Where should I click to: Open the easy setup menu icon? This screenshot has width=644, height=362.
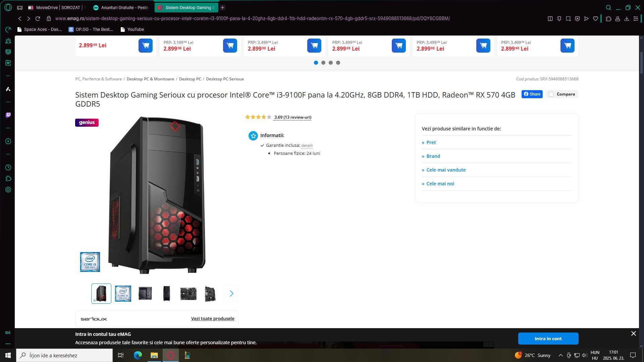pos(636,19)
